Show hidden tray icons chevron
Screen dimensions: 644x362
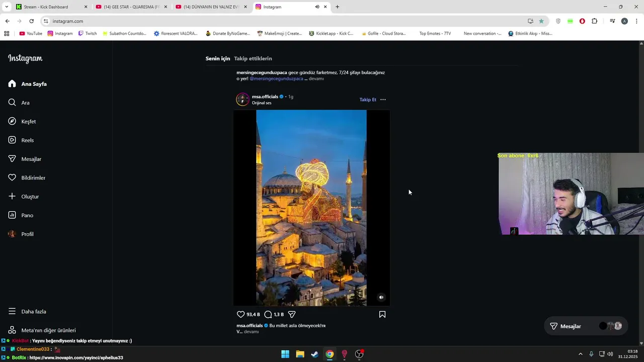click(x=580, y=354)
